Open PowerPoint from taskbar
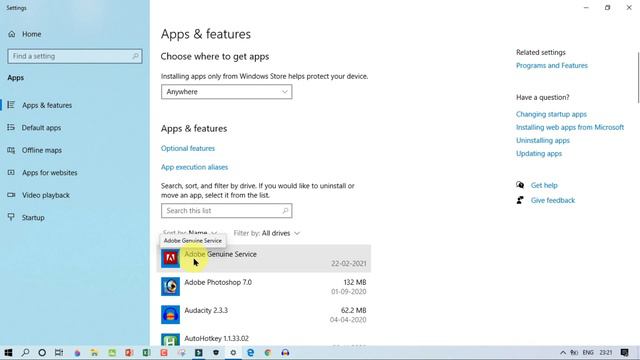640x360 pixels. point(129,353)
